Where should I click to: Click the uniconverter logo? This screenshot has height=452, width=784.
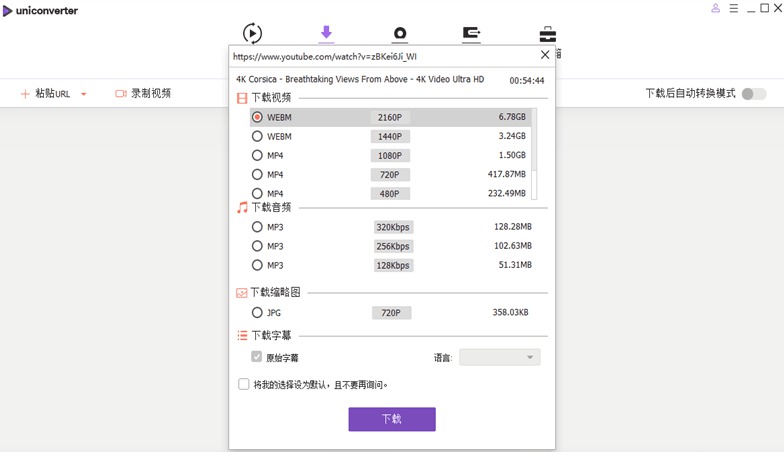tap(40, 10)
